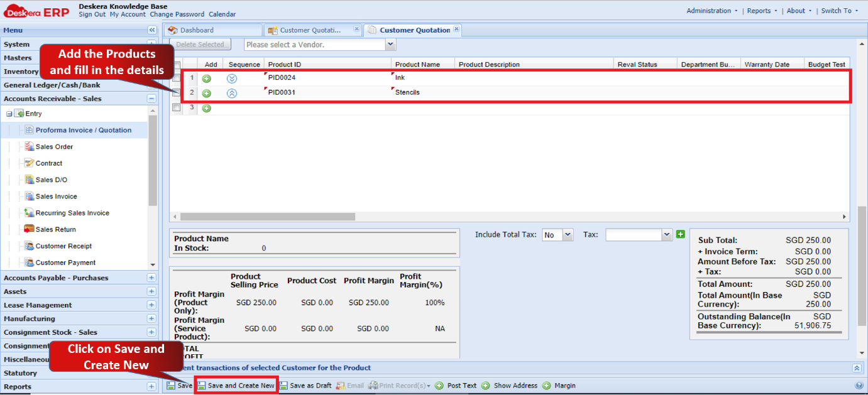Click the Deskera ERP logo
This screenshot has width=868, height=395.
pos(37,11)
